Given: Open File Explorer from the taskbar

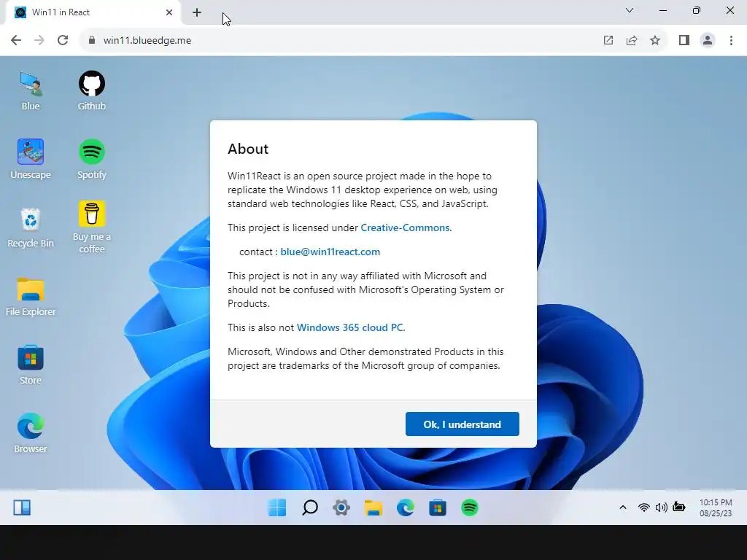Looking at the screenshot, I should (x=373, y=507).
